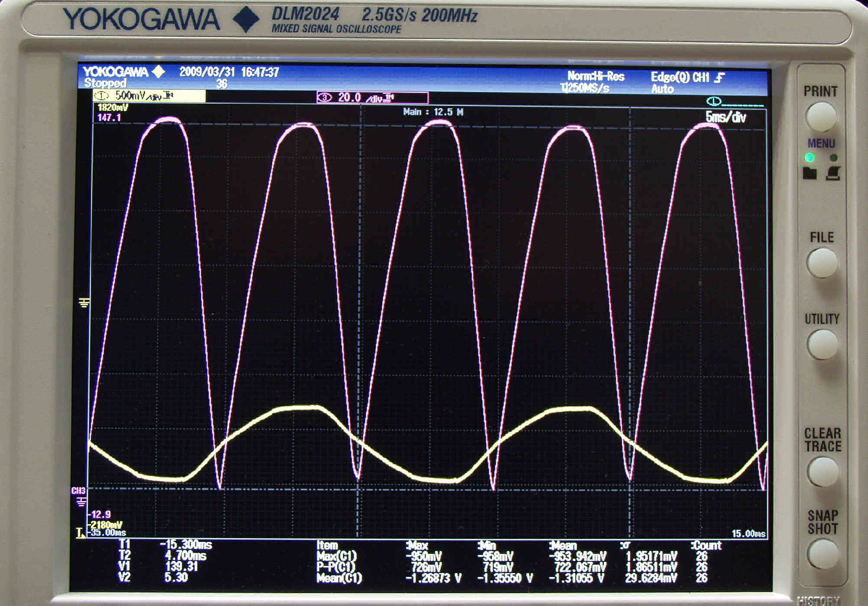Click the T1 cursor value -15.300ms
This screenshot has width=868, height=606.
click(x=186, y=544)
